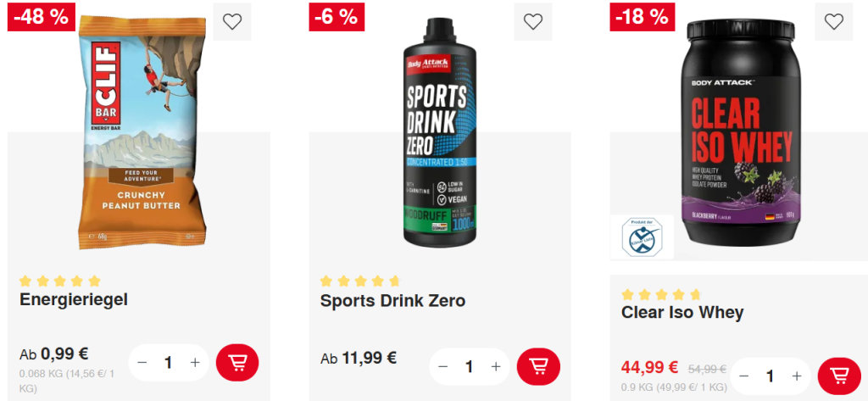Click the Clear Iso Whey tub image
The image size is (868, 401).
click(742, 127)
